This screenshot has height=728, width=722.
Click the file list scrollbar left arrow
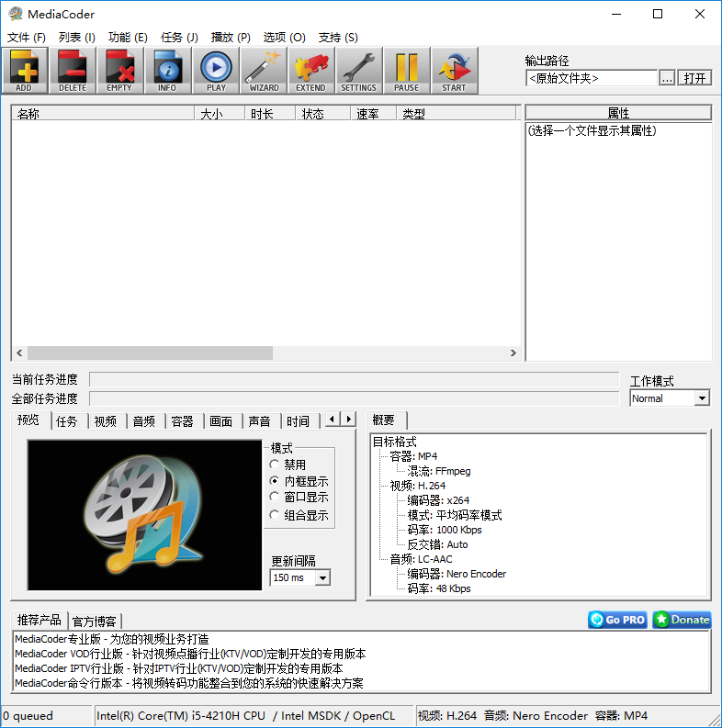(x=19, y=353)
